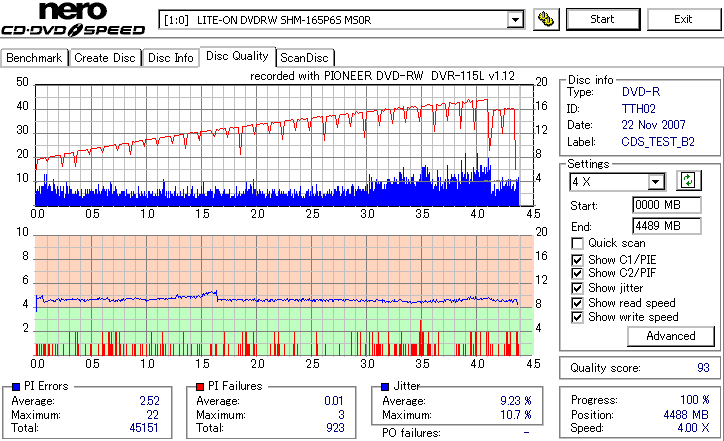This screenshot has width=724, height=441.
Task: Click the Exit button
Action: point(683,19)
